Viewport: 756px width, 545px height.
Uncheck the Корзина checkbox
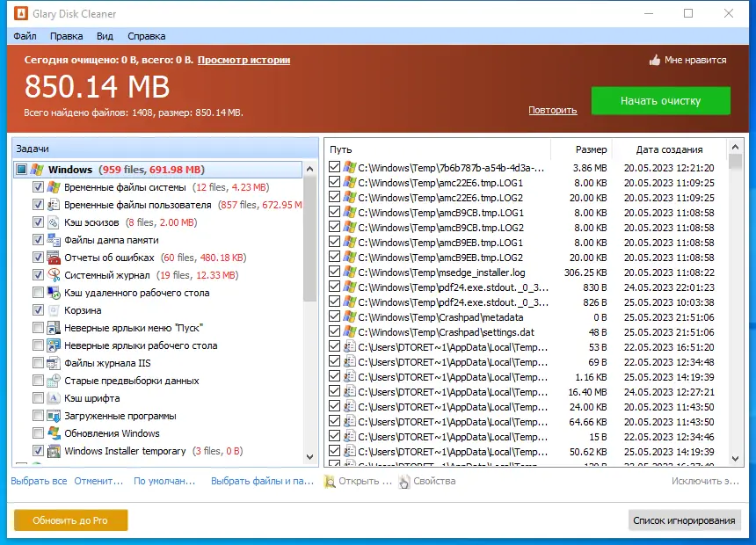click(38, 309)
